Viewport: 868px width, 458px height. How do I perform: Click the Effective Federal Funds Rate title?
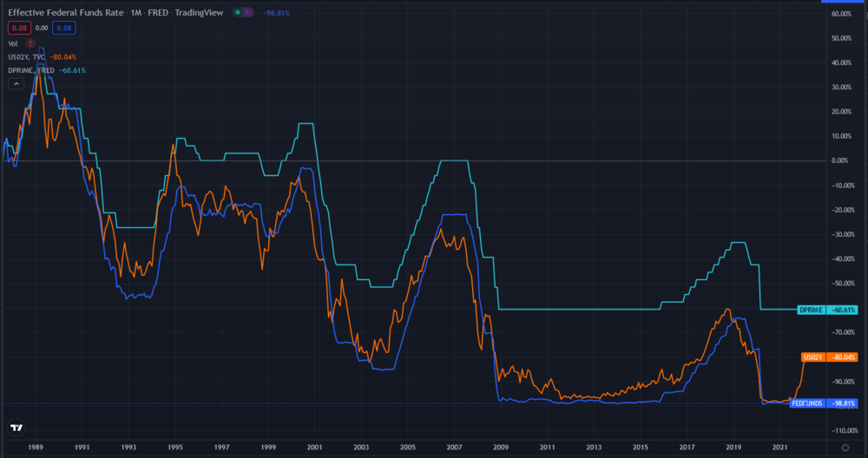click(65, 14)
